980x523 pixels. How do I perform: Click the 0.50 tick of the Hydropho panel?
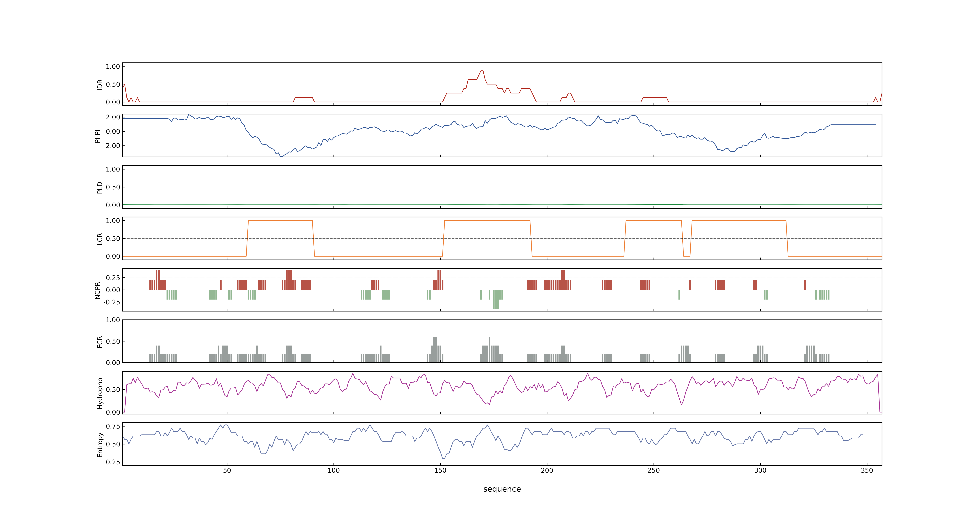point(113,389)
